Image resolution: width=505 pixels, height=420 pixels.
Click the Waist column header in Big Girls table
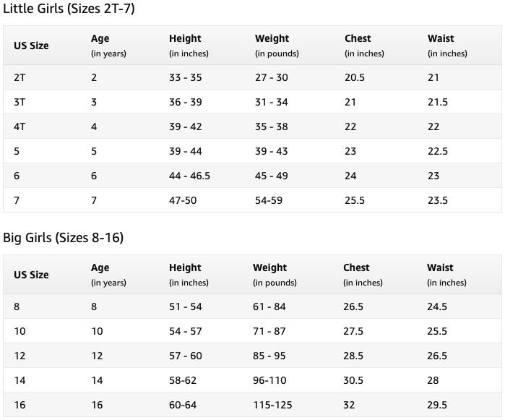click(x=446, y=275)
